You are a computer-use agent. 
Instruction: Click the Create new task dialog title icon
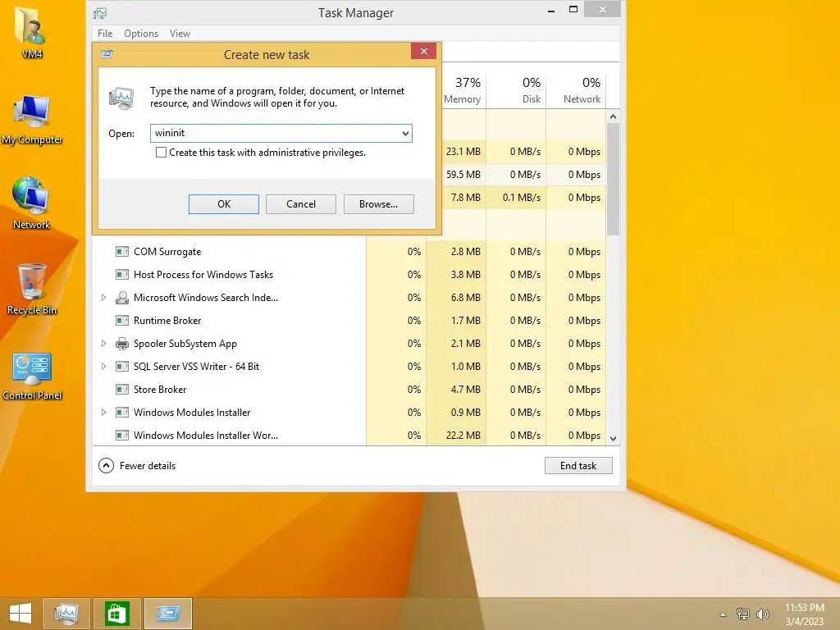pos(107,54)
